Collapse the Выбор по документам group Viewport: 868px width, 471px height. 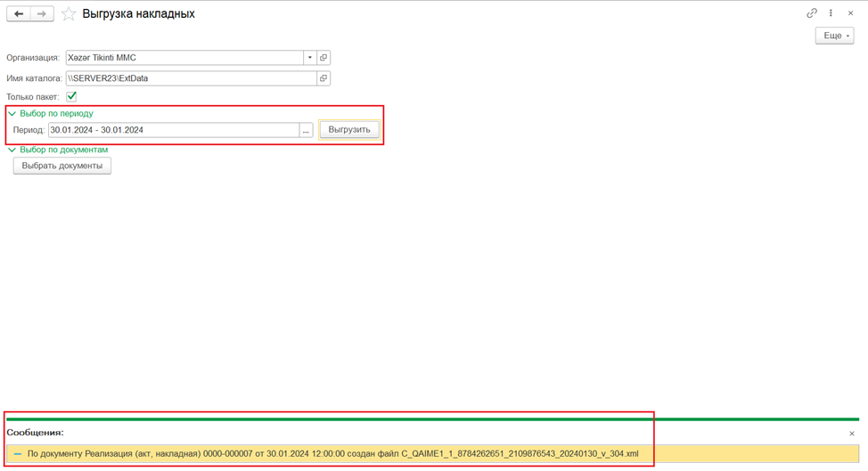(12, 150)
